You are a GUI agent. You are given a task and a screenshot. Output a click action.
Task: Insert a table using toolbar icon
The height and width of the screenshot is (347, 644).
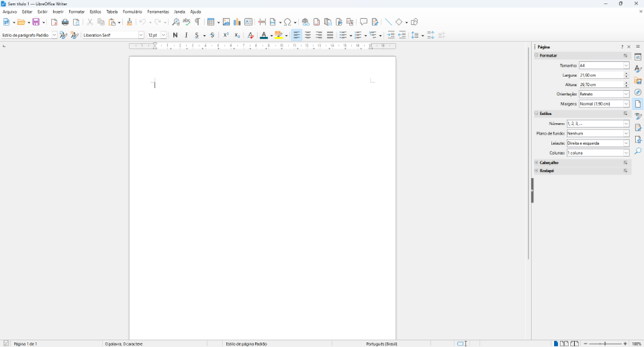(x=211, y=23)
